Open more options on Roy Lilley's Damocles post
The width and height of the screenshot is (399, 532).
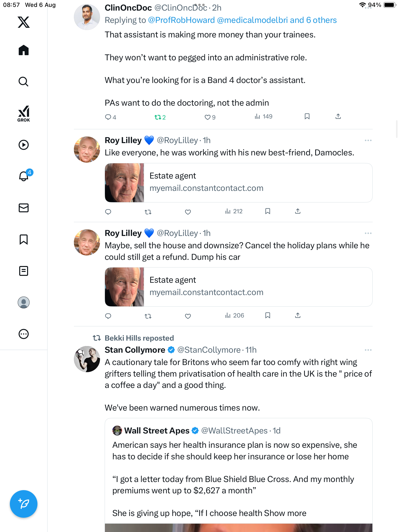point(368,140)
